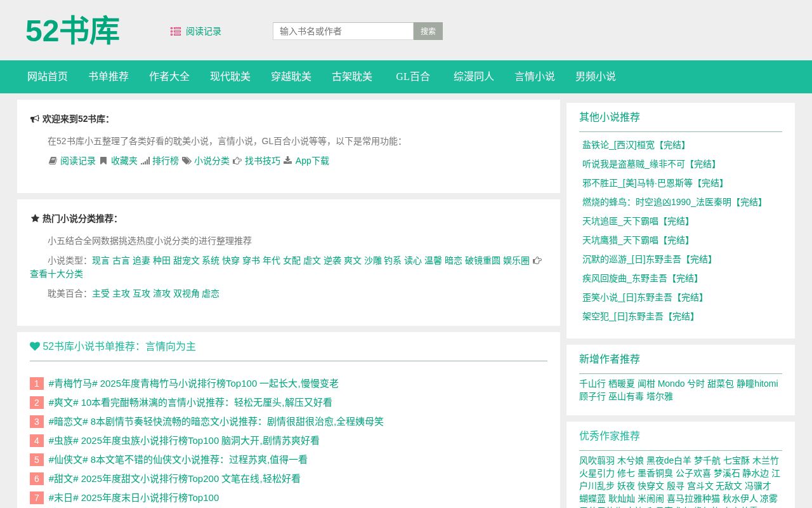Open 阅读记录 via the book icon
The width and height of the screenshot is (812, 508).
point(53,161)
